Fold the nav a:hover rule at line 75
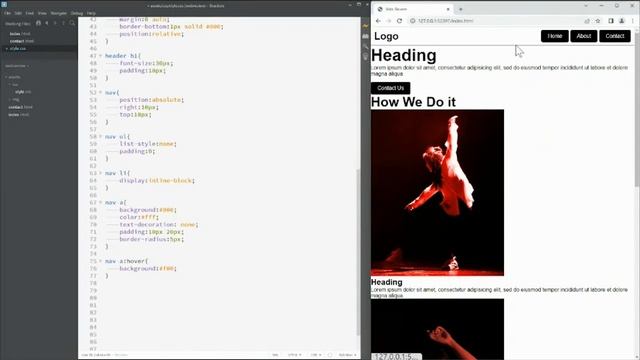Screen dimensions: 640x360 coord(100,261)
